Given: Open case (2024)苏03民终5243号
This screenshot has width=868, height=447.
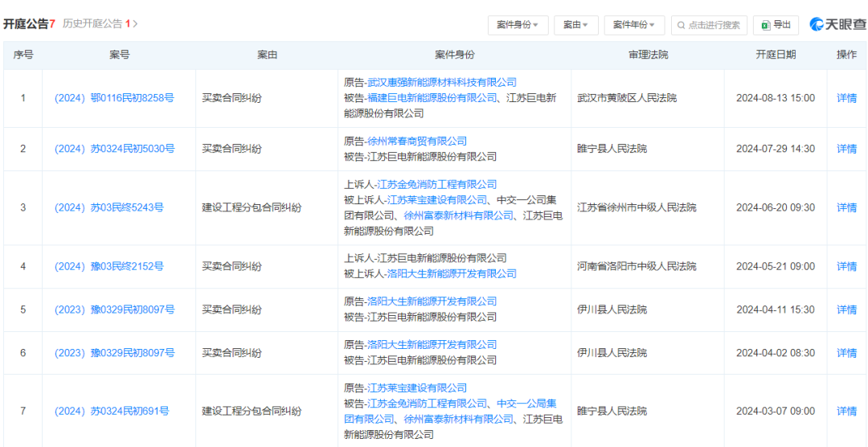Looking at the screenshot, I should pos(109,207).
